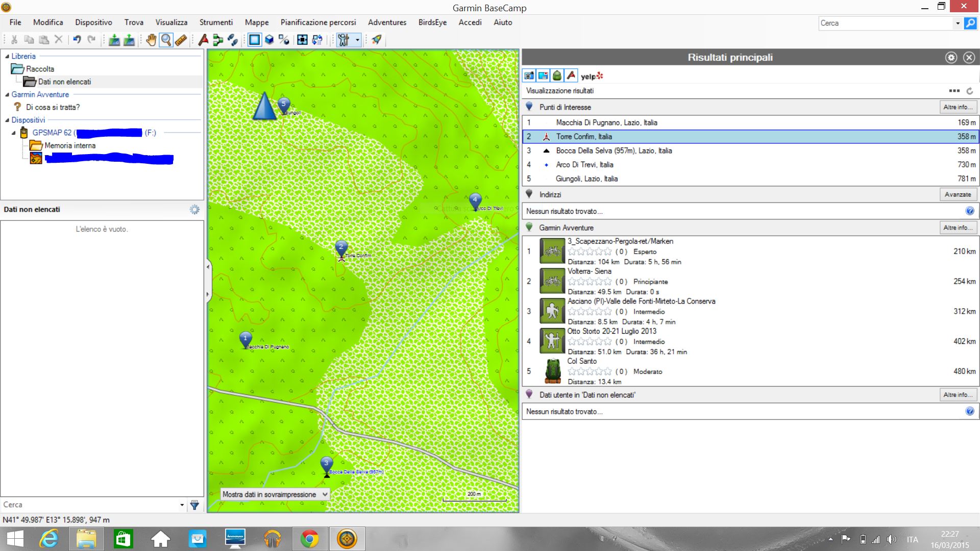The height and width of the screenshot is (551, 980).
Task: Click the icon with four inward arrows, left of the circular-arrows icon
Action: pos(302,40)
